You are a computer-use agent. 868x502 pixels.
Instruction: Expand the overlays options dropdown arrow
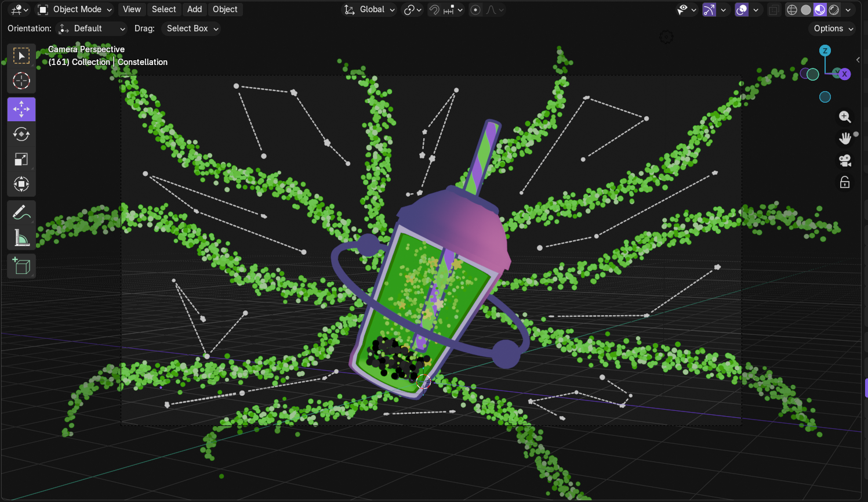pos(756,9)
